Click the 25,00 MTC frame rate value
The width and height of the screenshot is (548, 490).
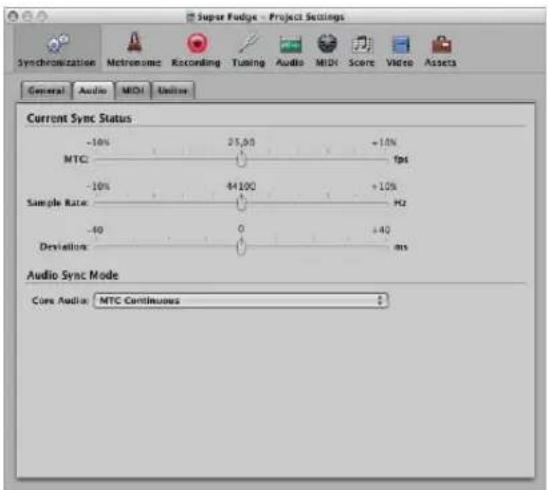click(241, 142)
